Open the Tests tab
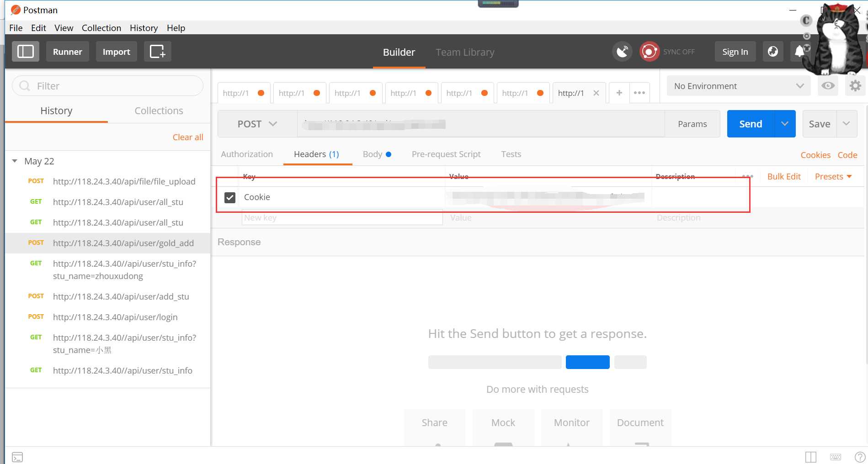 tap(511, 154)
